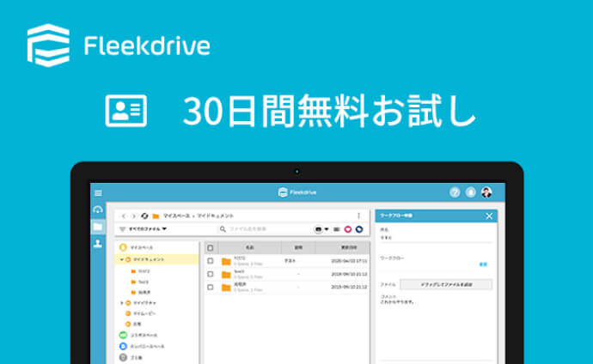Open the user avatar profile menu

(x=486, y=192)
